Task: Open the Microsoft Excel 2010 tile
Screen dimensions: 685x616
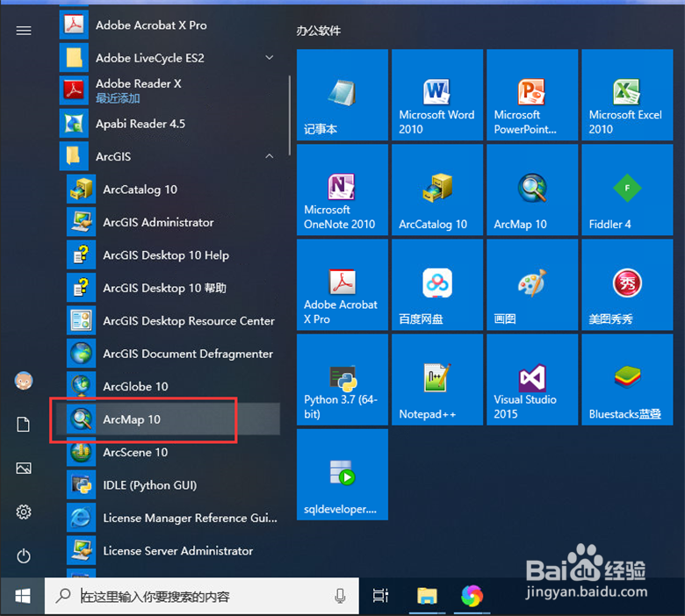Action: 627,95
